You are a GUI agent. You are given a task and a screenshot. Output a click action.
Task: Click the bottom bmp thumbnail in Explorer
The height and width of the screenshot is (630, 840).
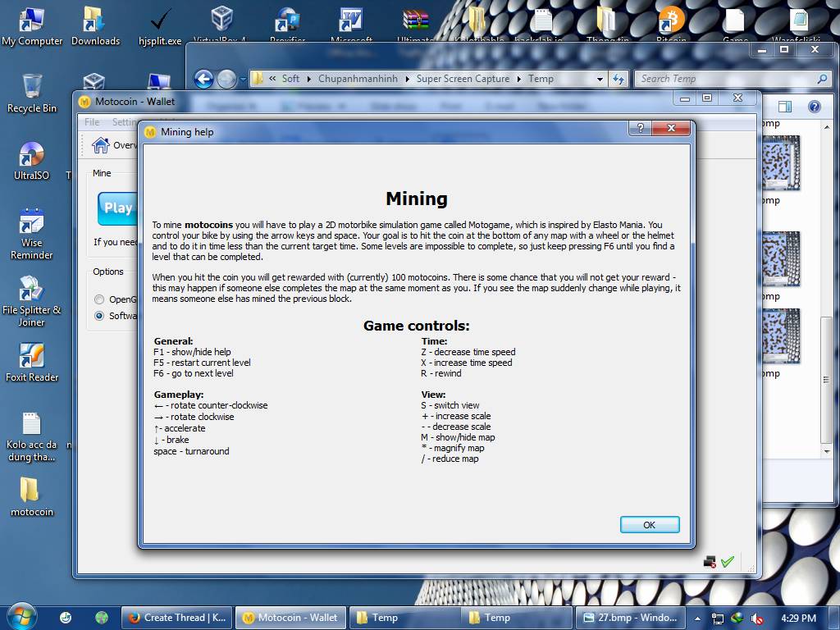tap(781, 336)
